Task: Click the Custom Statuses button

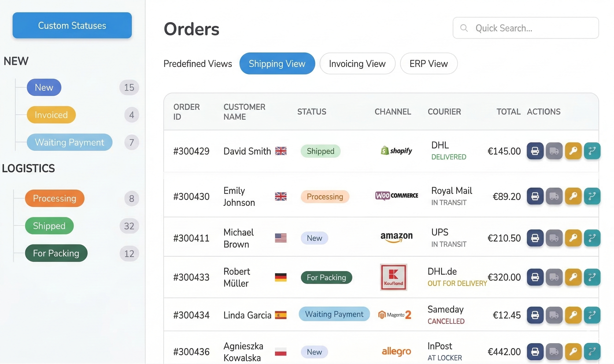Action: coord(72,25)
